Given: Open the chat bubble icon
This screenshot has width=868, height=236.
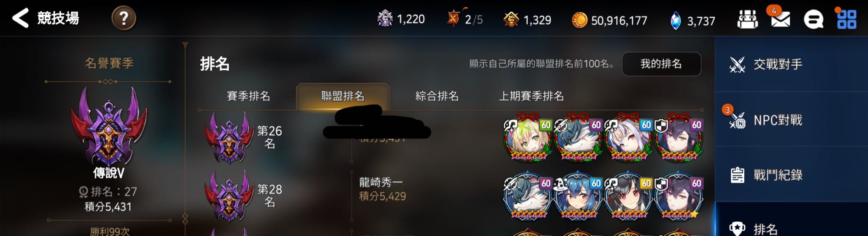Looking at the screenshot, I should (813, 20).
